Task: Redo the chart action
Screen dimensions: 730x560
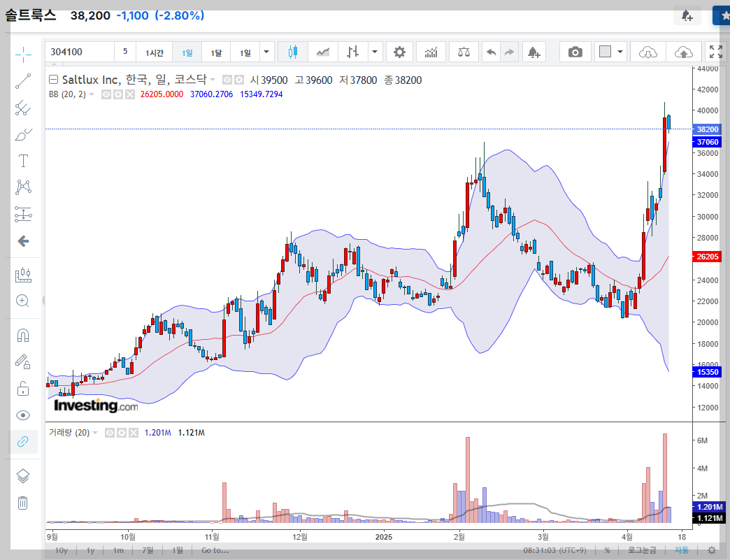Action: click(509, 52)
